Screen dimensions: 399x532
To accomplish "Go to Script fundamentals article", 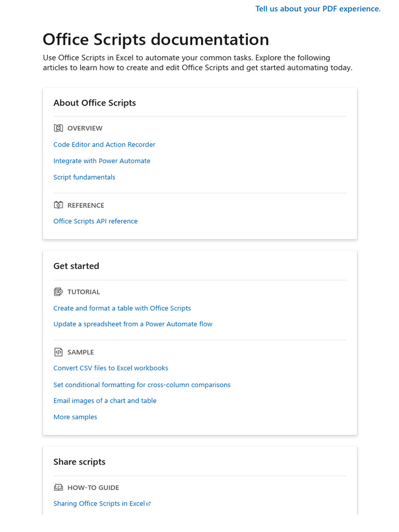I will point(84,177).
